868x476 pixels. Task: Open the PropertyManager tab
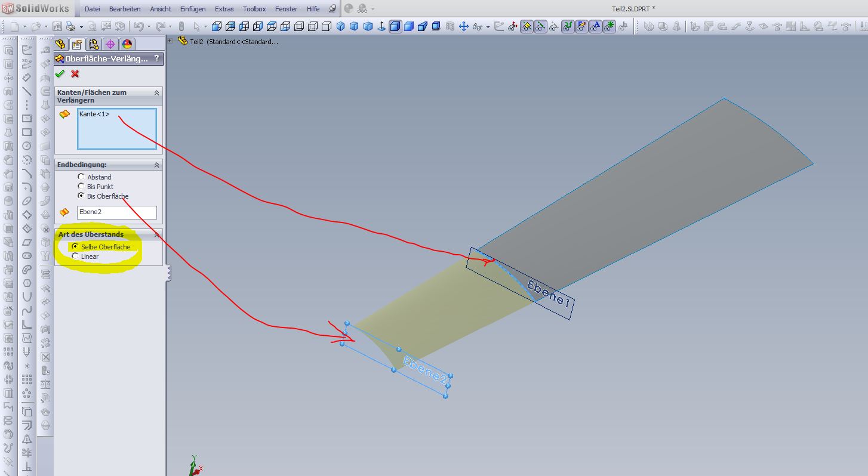click(x=76, y=44)
